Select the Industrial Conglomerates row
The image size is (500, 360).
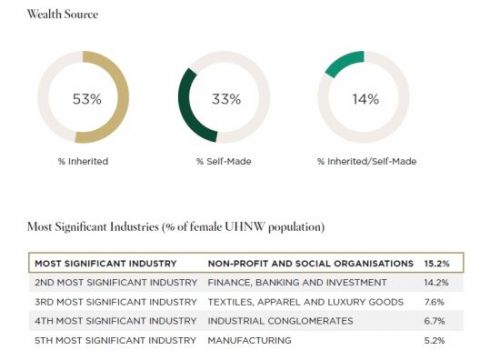pyautogui.click(x=246, y=321)
